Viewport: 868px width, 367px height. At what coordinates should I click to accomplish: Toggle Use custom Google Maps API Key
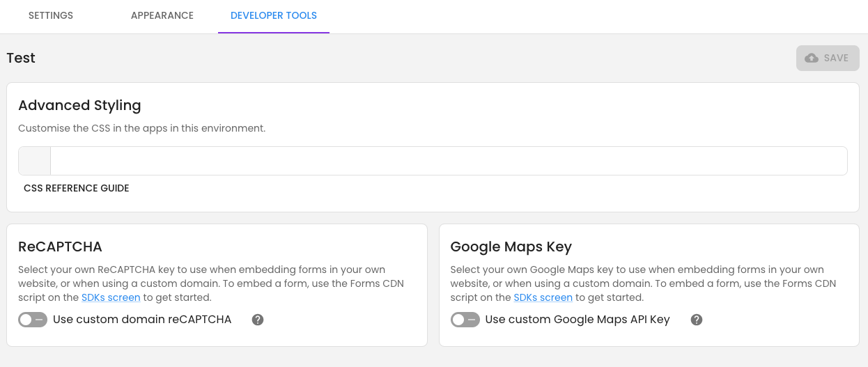[x=465, y=320]
